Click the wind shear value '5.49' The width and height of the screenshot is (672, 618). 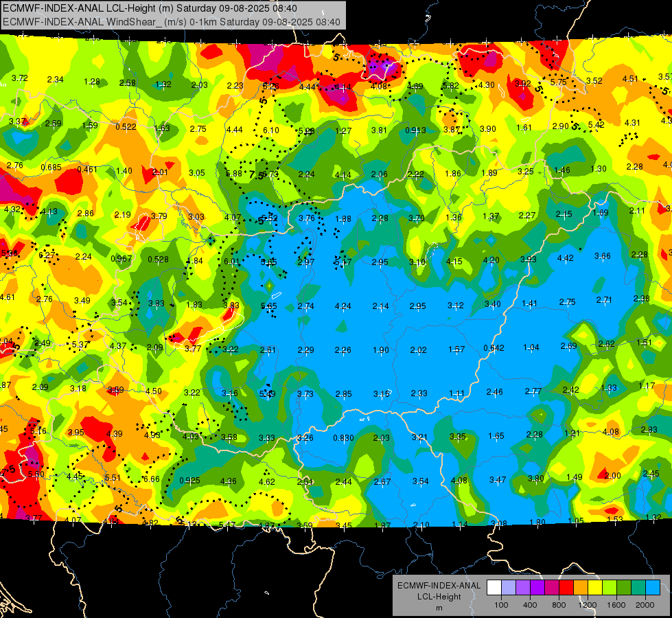click(268, 393)
